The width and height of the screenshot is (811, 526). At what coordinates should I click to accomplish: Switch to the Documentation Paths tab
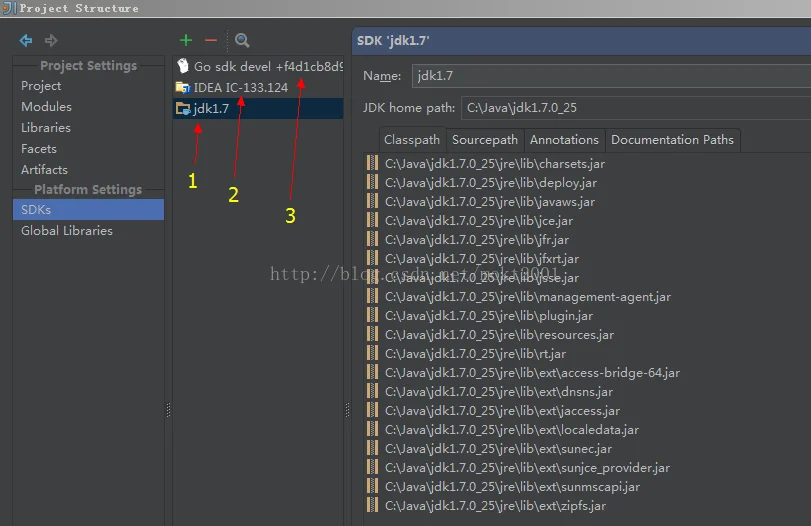tap(672, 140)
